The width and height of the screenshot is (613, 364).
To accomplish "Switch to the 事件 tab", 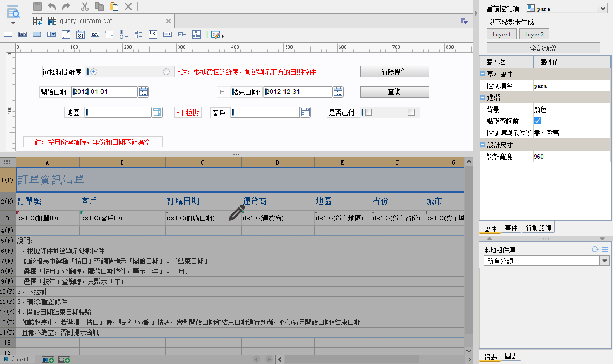I will tap(511, 228).
